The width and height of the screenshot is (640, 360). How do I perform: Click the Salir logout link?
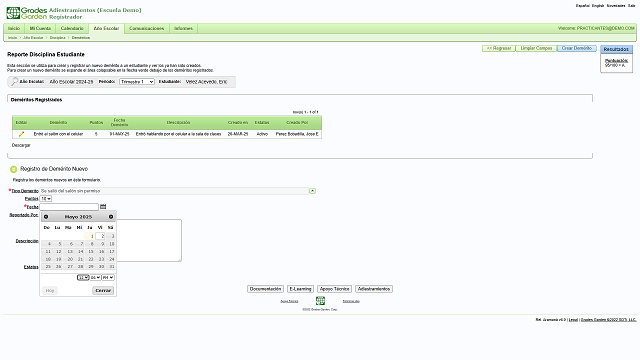click(x=631, y=6)
